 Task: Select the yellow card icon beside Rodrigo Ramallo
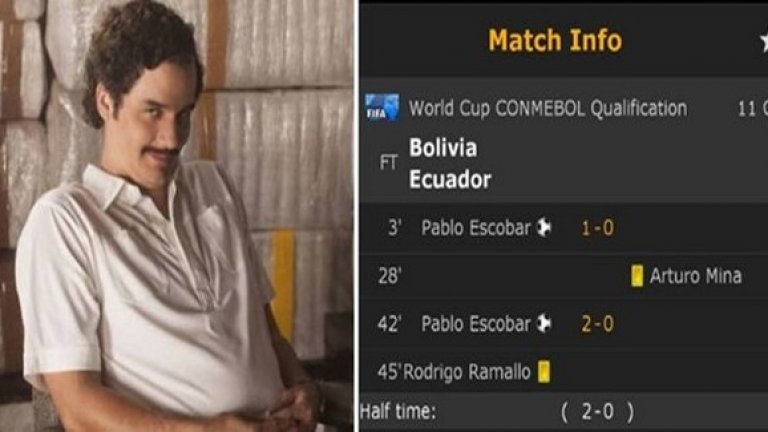coord(544,371)
